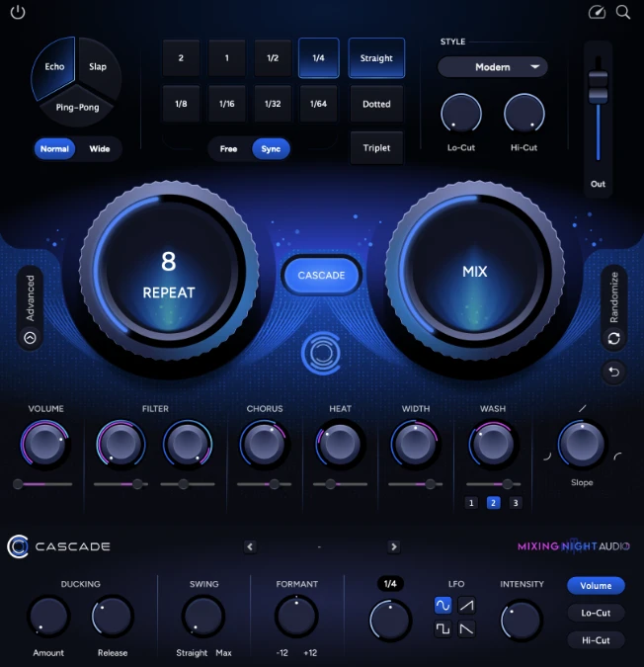Set delay time to 1/4
The width and height of the screenshot is (644, 667).
tap(318, 58)
